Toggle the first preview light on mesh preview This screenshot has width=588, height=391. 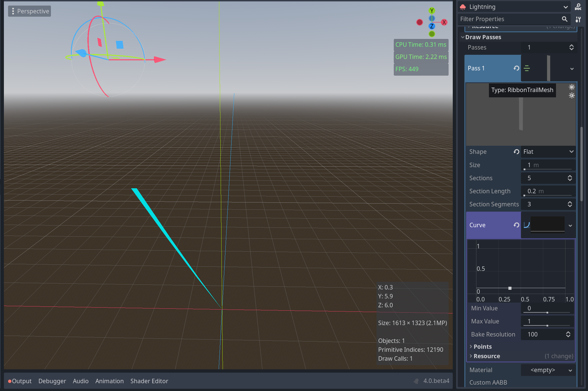pyautogui.click(x=572, y=87)
